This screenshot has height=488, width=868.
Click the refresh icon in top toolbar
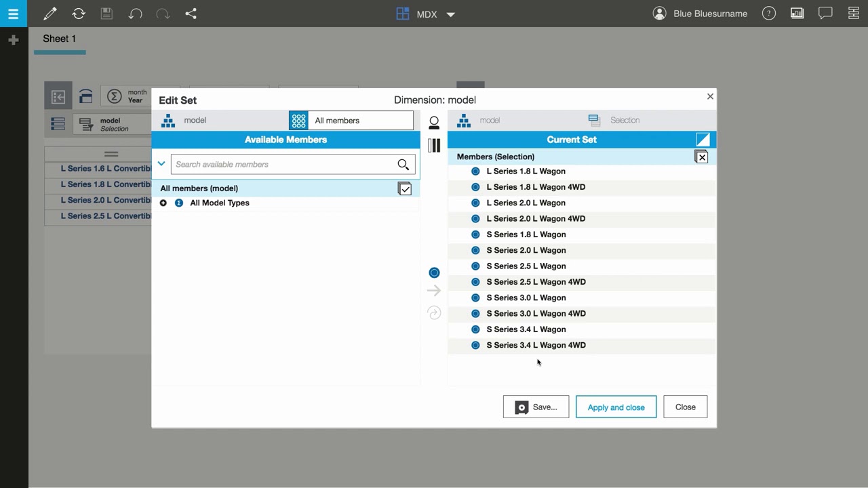[x=79, y=14]
